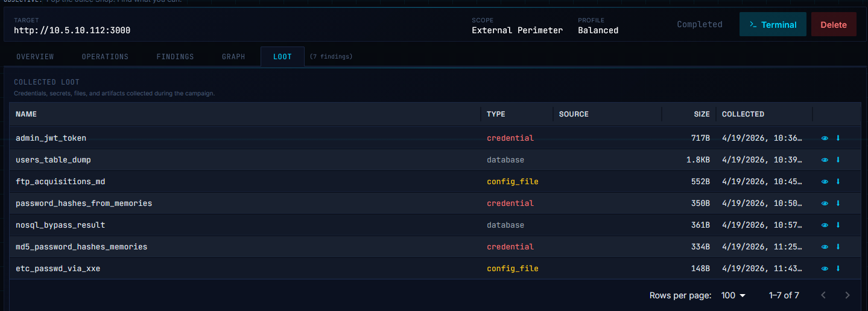View password_hashes_from_memories using eye icon
This screenshot has height=311, width=868.
click(x=825, y=204)
